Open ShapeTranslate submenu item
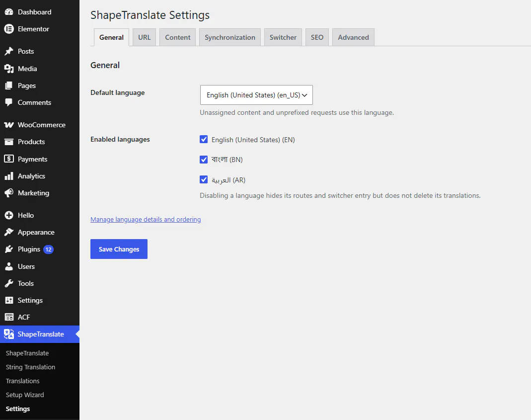 point(27,353)
